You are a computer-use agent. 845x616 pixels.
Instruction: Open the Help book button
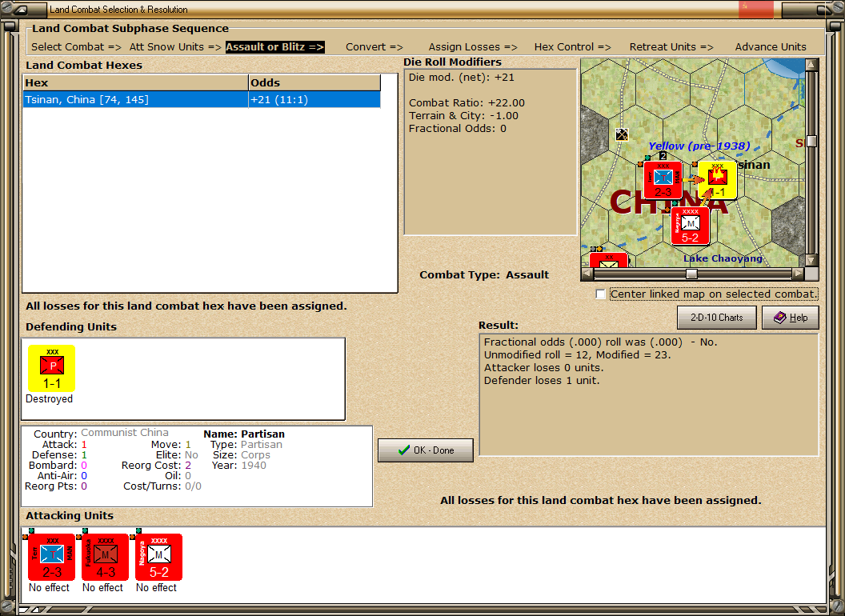click(791, 318)
